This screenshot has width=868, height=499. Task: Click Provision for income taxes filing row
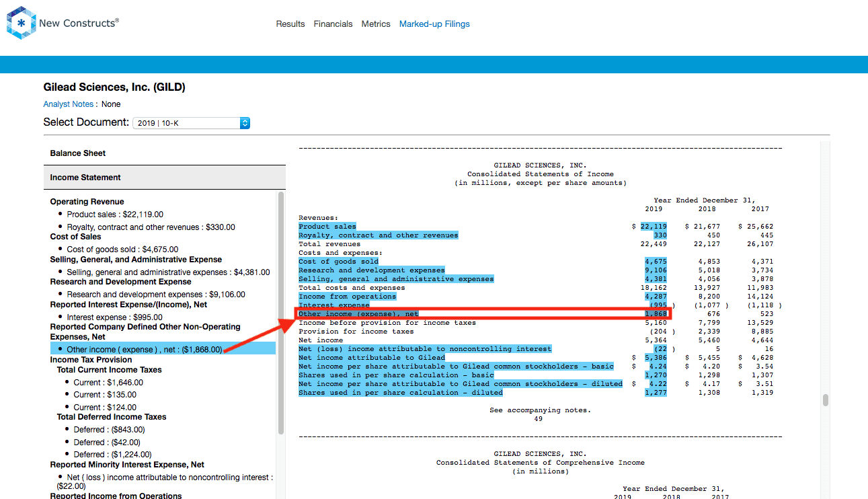click(x=356, y=332)
